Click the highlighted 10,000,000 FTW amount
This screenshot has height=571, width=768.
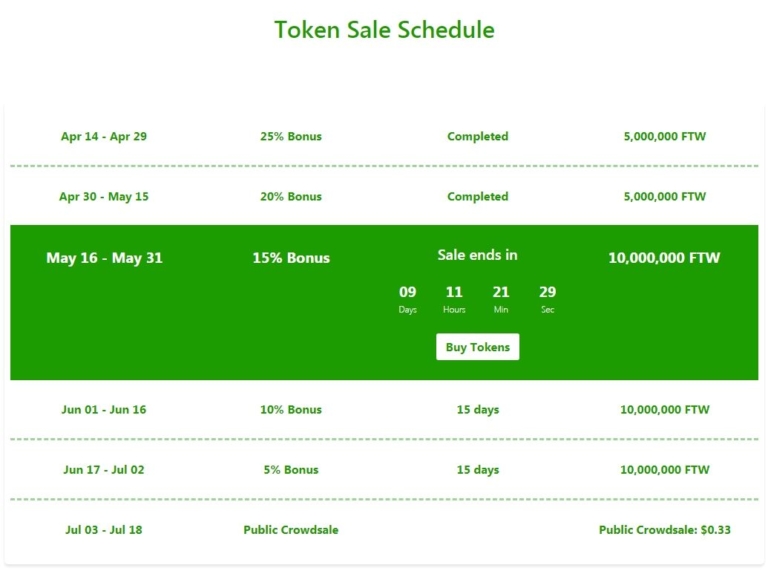(664, 258)
